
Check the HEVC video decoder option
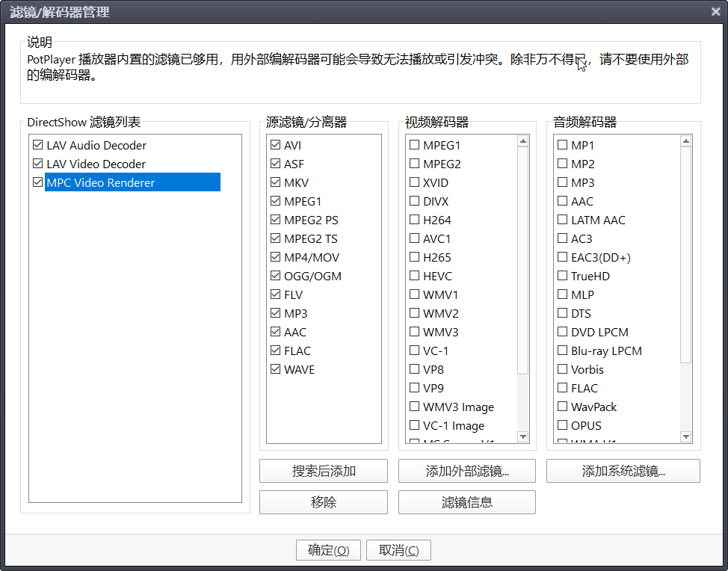tap(414, 276)
